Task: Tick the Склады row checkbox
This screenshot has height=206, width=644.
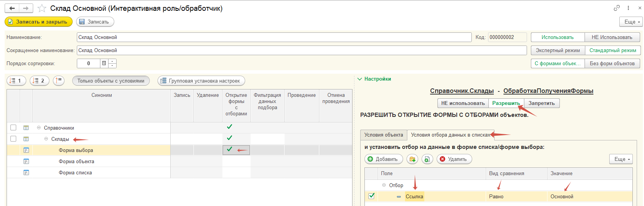Action: [x=14, y=139]
